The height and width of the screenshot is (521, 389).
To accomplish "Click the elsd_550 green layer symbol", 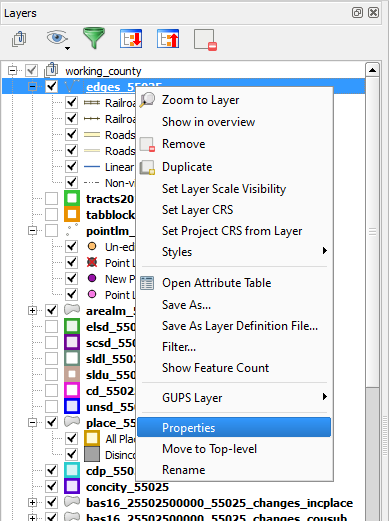I will [72, 326].
